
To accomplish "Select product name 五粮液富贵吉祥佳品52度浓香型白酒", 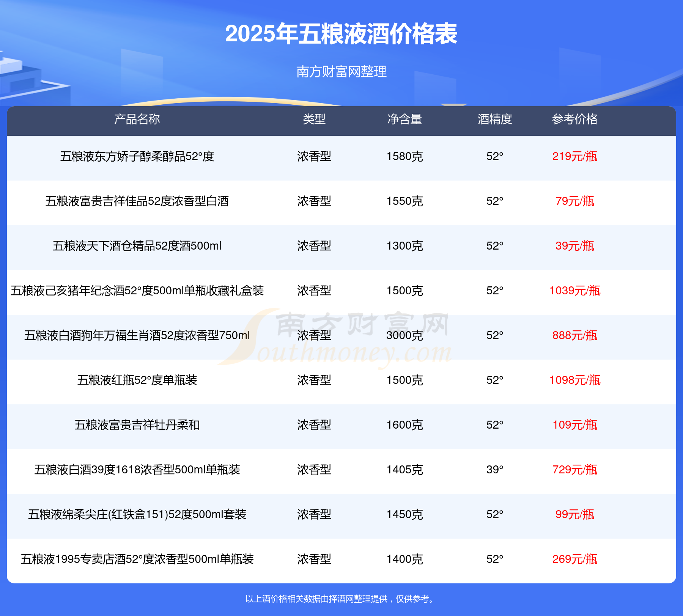I will coord(137,201).
